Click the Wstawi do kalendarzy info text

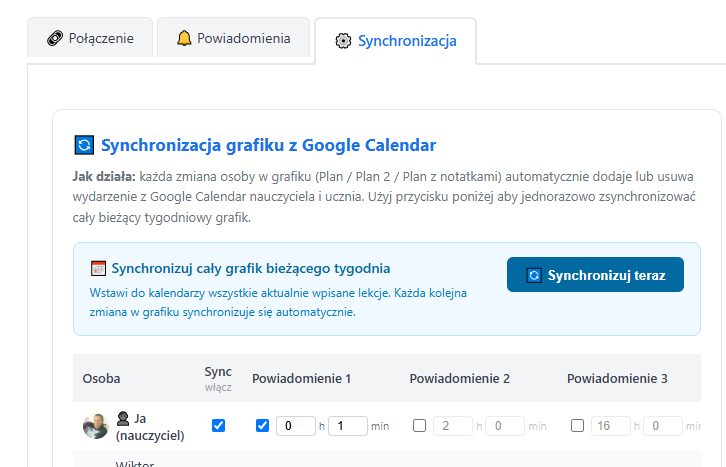point(278,302)
